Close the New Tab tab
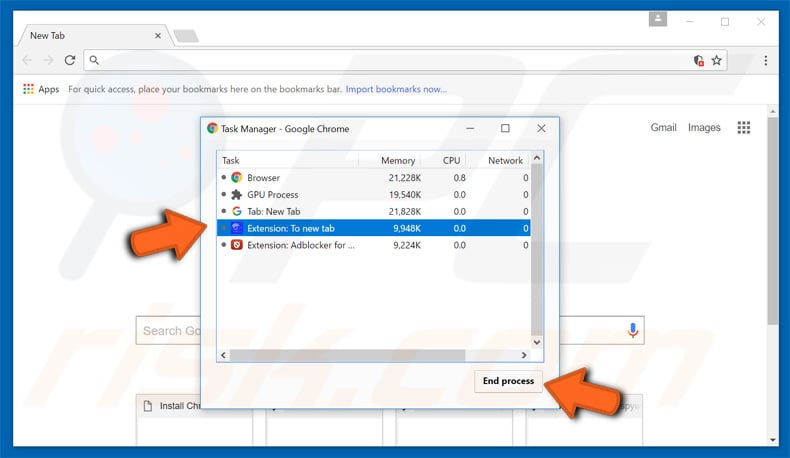Screen dimensions: 790x458 [x=158, y=36]
